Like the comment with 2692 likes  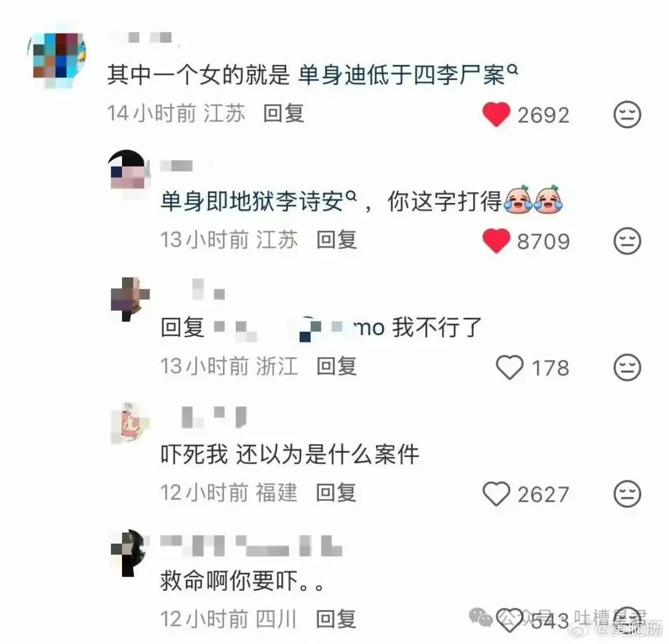(x=496, y=115)
